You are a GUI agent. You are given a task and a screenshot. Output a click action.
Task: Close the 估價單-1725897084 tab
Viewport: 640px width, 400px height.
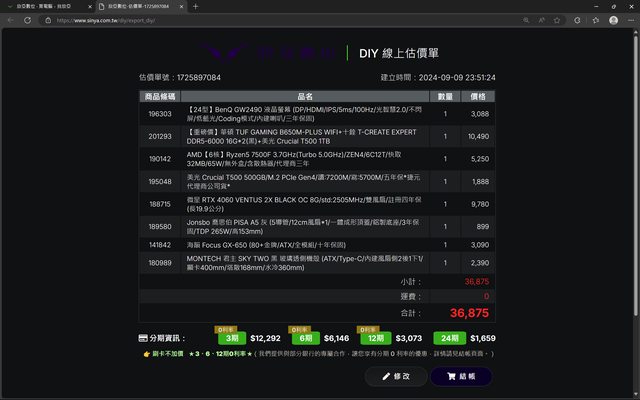click(179, 6)
